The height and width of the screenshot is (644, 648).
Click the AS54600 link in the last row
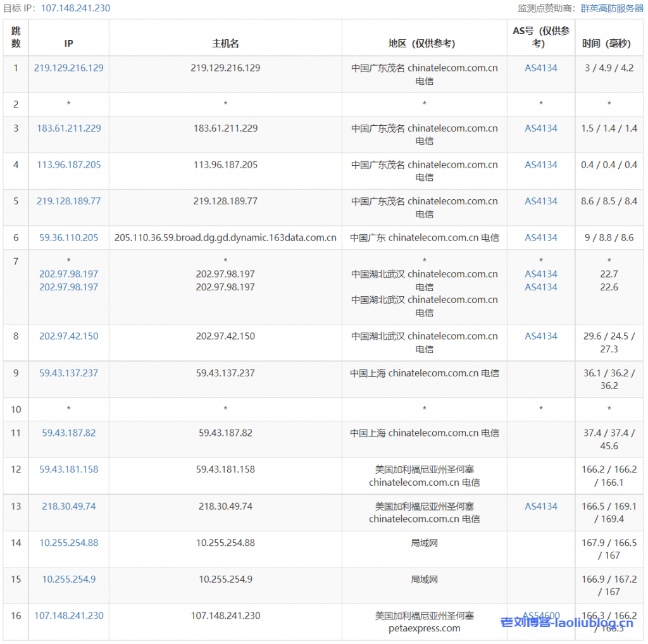tap(541, 616)
